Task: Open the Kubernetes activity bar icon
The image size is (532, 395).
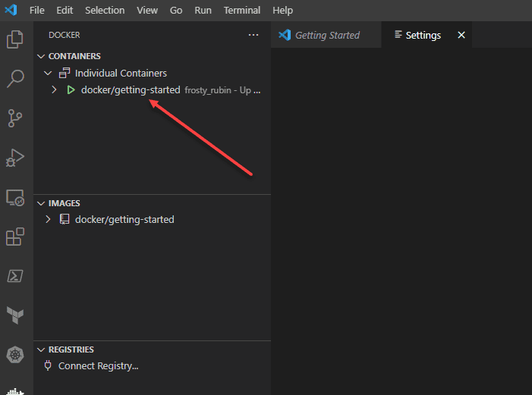Action: [15, 355]
